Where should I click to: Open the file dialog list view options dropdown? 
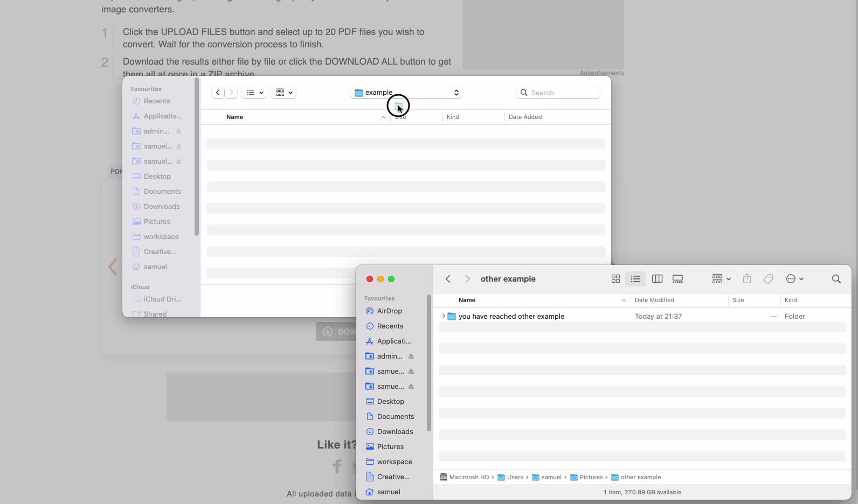(x=254, y=93)
